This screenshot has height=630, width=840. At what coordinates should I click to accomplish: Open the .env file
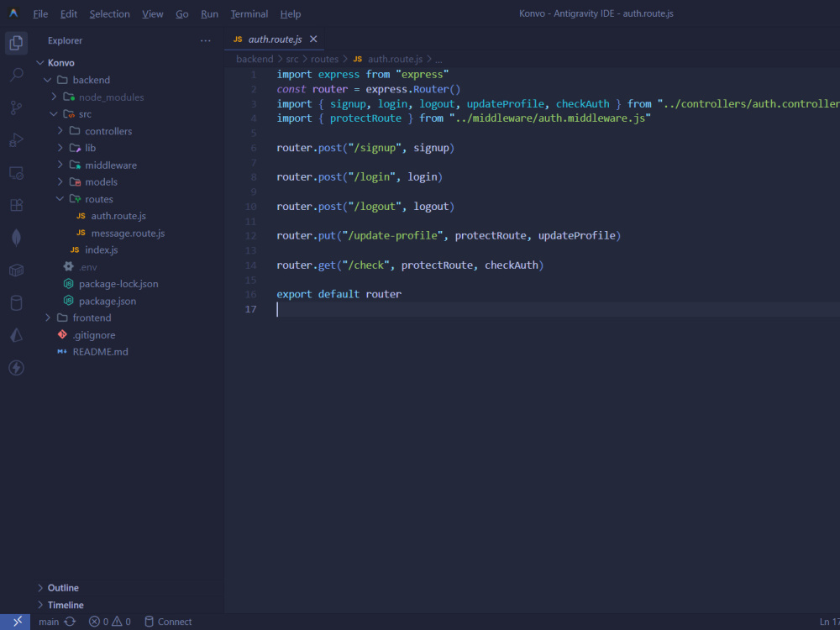[88, 267]
